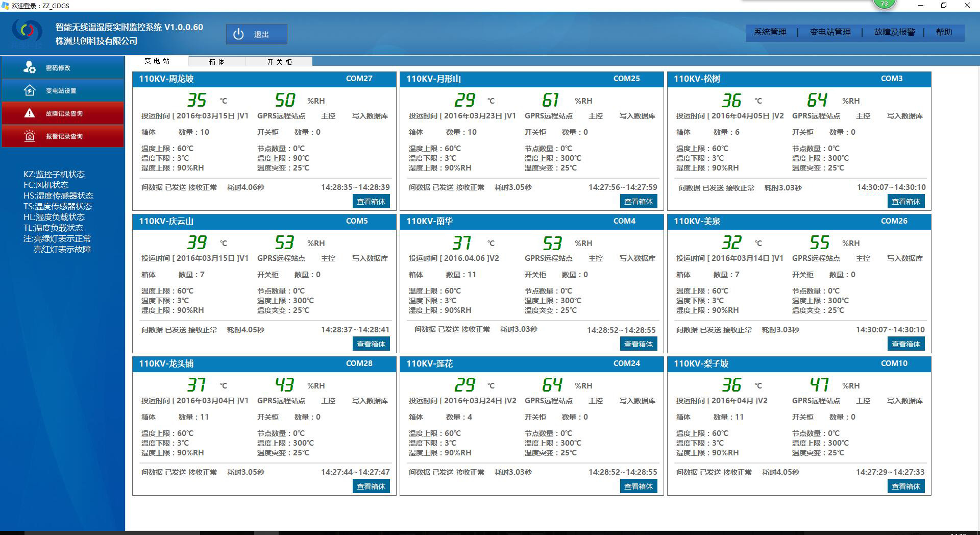
Task: Click the COM10 port label
Action: (x=894, y=363)
